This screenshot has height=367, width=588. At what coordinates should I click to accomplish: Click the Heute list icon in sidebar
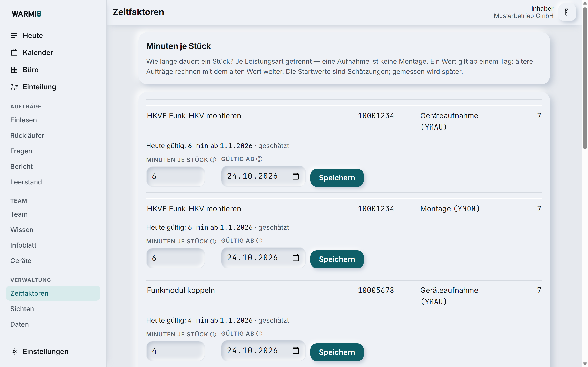[14, 35]
